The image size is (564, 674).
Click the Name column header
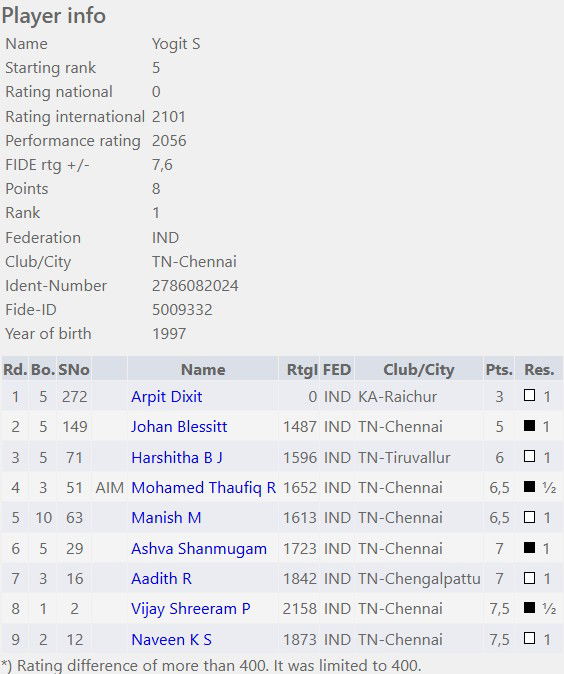203,369
